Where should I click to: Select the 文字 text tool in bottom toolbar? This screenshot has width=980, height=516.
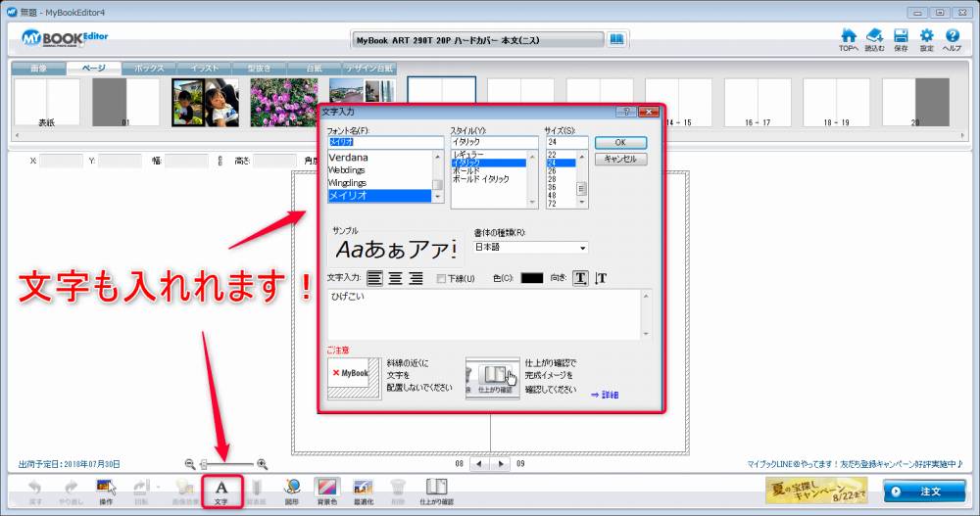[x=221, y=491]
